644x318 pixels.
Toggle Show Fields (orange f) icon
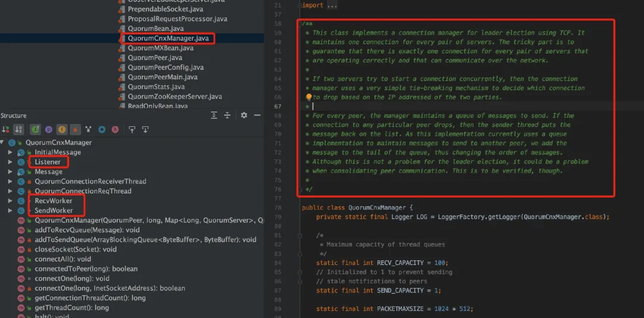click(x=62, y=129)
